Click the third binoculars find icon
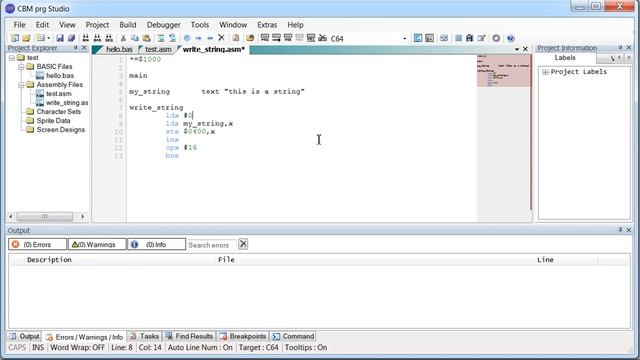The height and width of the screenshot is (360, 640). click(x=109, y=38)
